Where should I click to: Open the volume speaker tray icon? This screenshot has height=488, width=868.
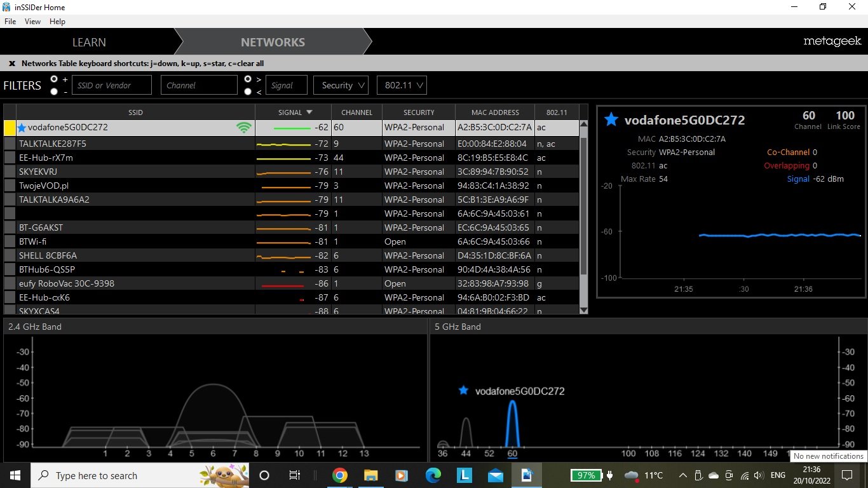click(758, 475)
